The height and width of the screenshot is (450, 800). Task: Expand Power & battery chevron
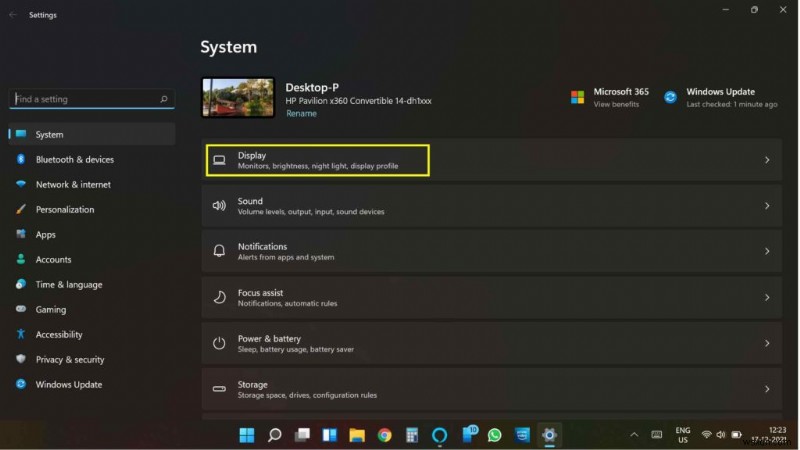coord(767,343)
